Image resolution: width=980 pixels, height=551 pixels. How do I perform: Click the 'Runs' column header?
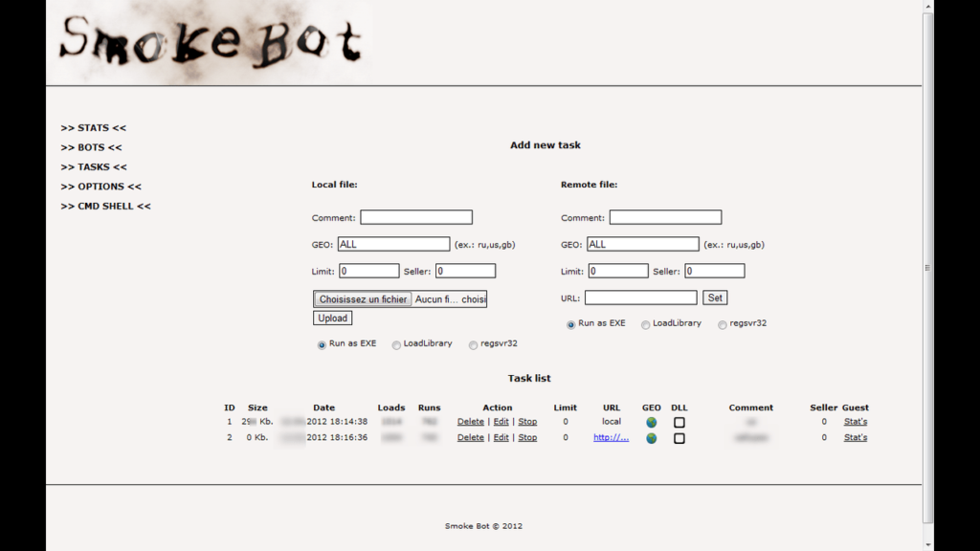(430, 408)
